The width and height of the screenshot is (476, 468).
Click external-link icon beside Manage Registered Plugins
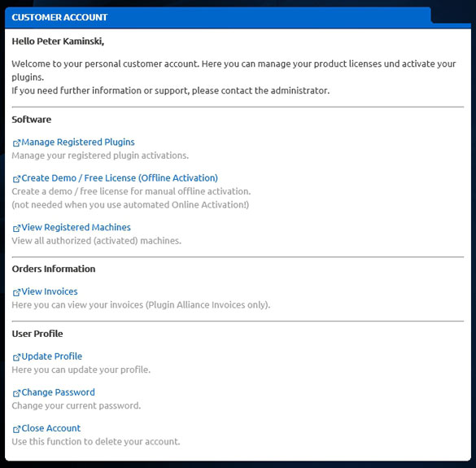point(16,142)
